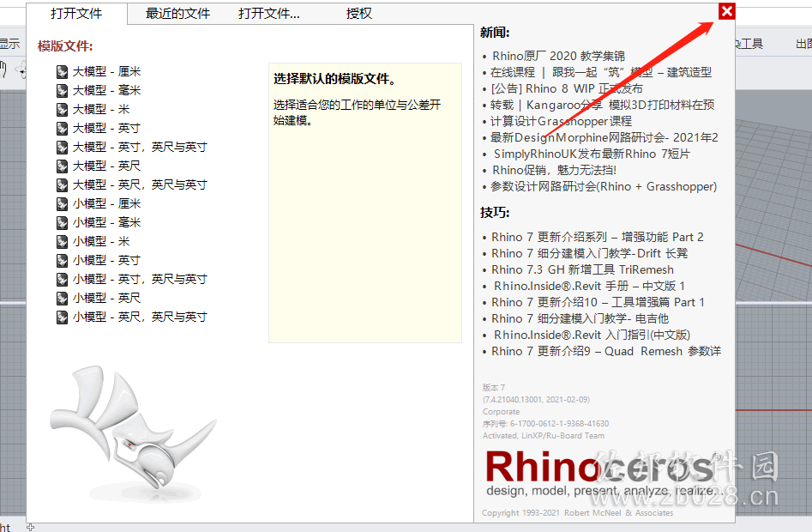Viewport: 812px width, 532px height.
Task: Click the icon beside 大模型 - 厘米
Action: [x=62, y=72]
